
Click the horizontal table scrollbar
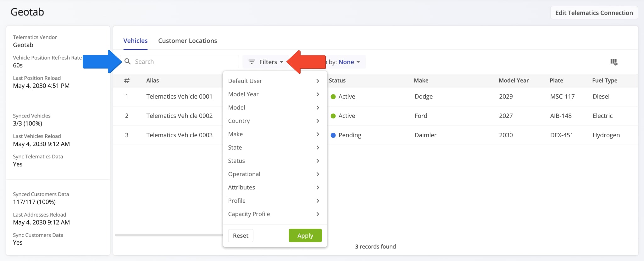coord(169,235)
